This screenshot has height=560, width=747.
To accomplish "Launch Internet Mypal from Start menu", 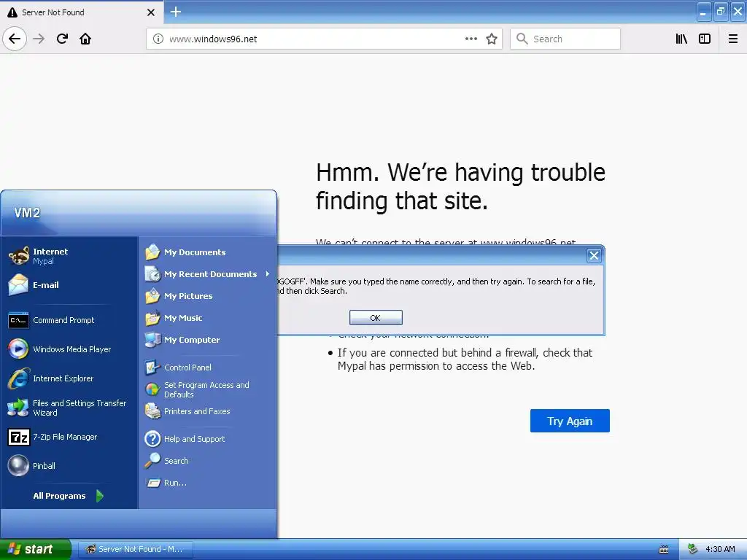I will [69, 256].
